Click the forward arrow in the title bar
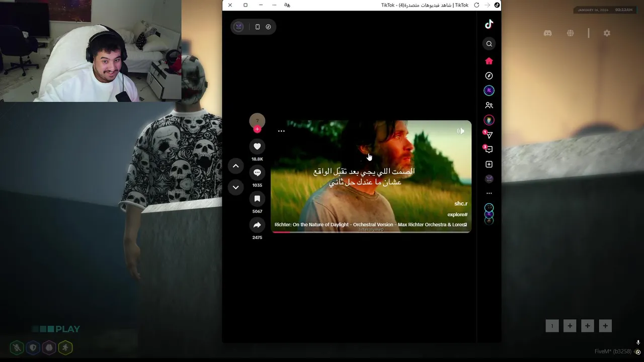The image size is (644, 362). pyautogui.click(x=487, y=5)
